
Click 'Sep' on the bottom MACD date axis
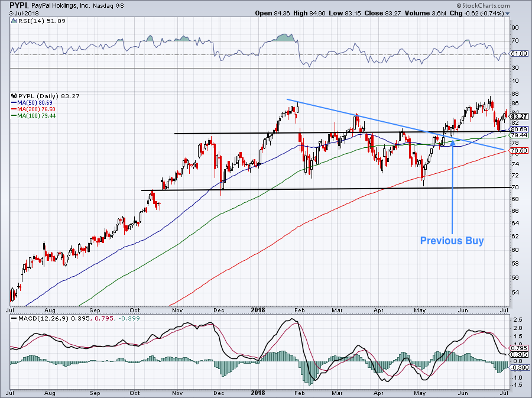pos(95,393)
